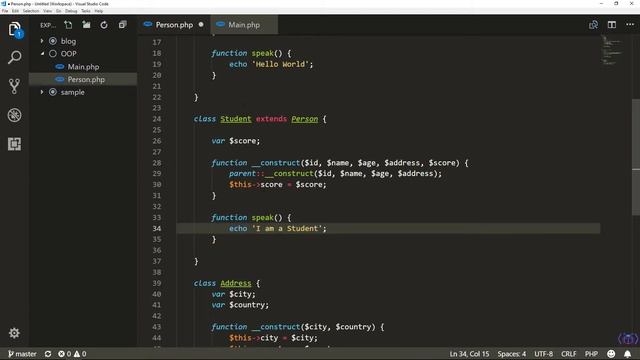The height and width of the screenshot is (360, 640).
Task: Click the 'Hello World' string
Action: point(280,64)
